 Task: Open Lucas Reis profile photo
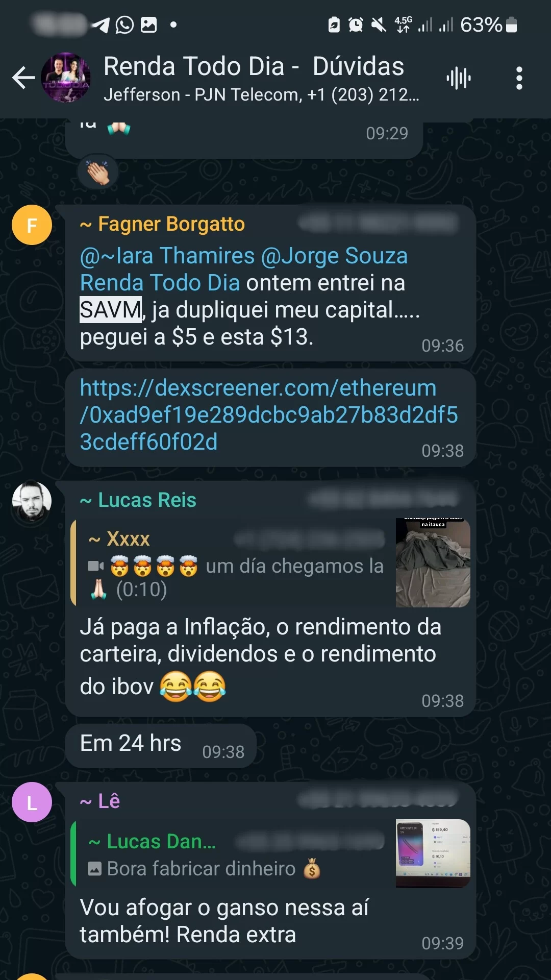click(x=32, y=501)
